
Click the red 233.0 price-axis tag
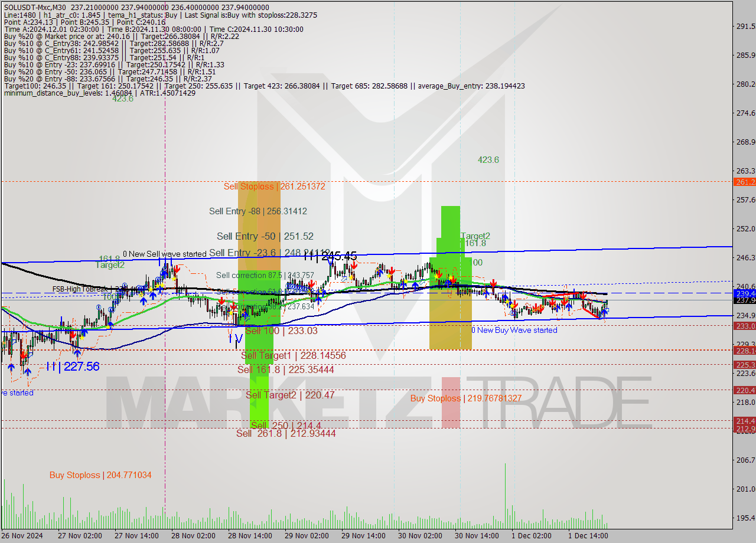(744, 326)
